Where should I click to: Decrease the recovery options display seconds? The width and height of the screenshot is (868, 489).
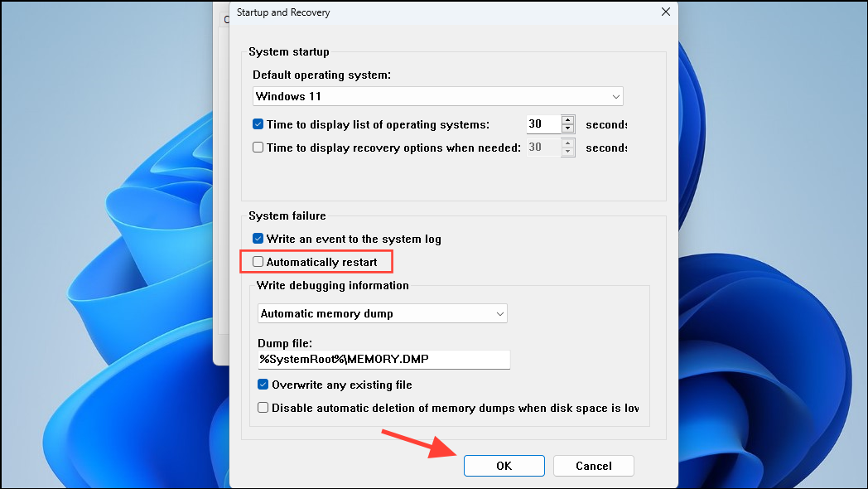568,152
